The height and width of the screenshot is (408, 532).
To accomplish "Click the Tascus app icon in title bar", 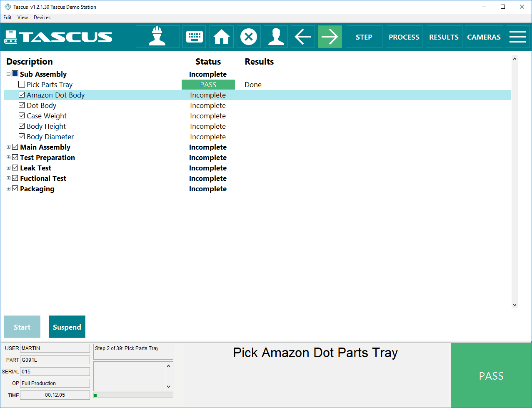I will click(7, 7).
